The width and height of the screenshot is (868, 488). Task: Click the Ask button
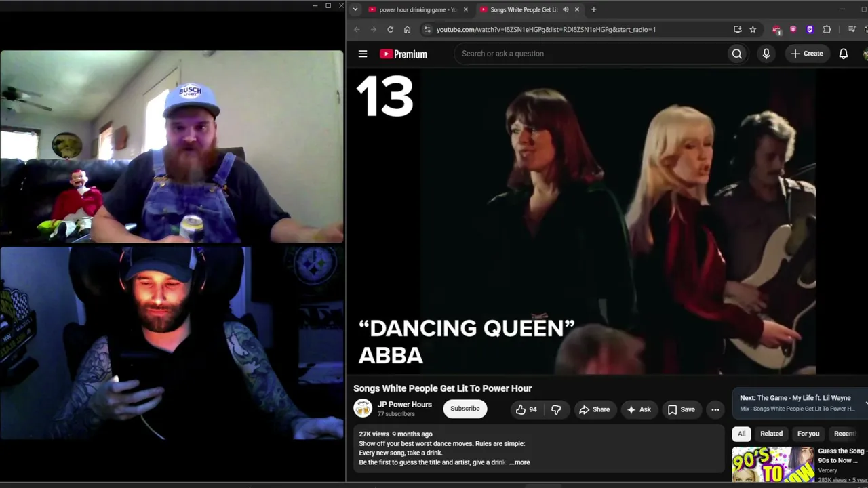[639, 409]
